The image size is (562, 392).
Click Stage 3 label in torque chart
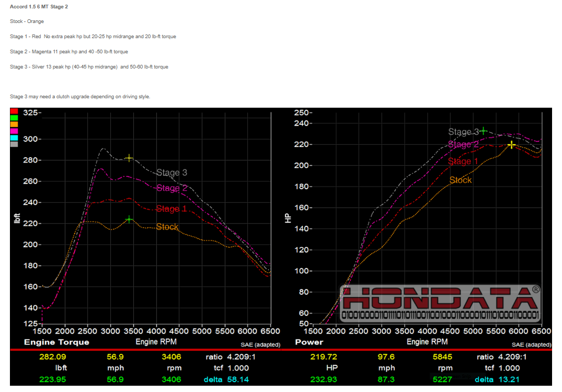[171, 172]
